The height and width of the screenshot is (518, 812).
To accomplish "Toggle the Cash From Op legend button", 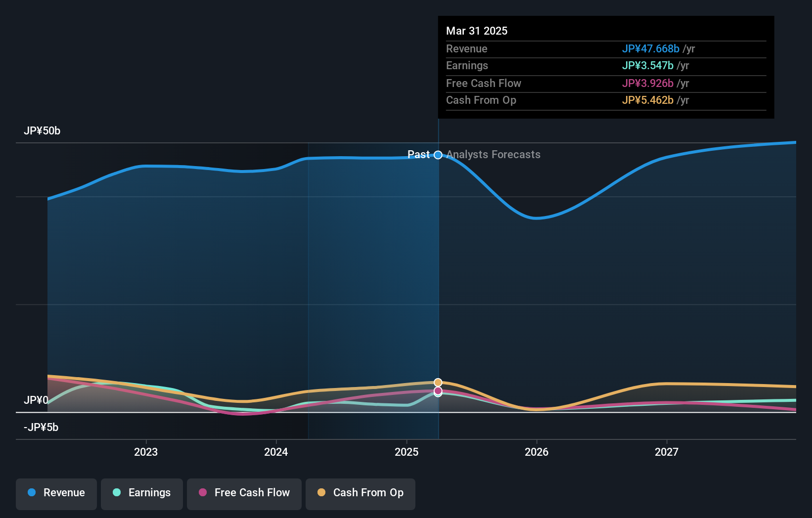I will [361, 494].
